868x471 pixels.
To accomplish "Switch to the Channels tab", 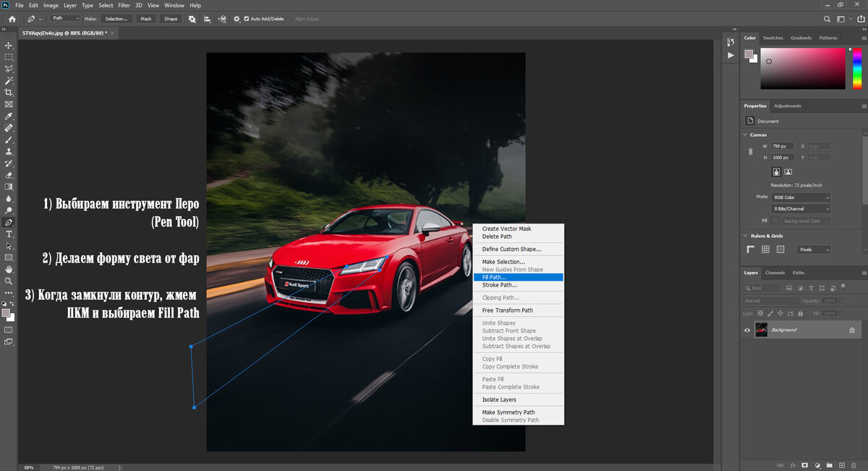I will click(775, 273).
